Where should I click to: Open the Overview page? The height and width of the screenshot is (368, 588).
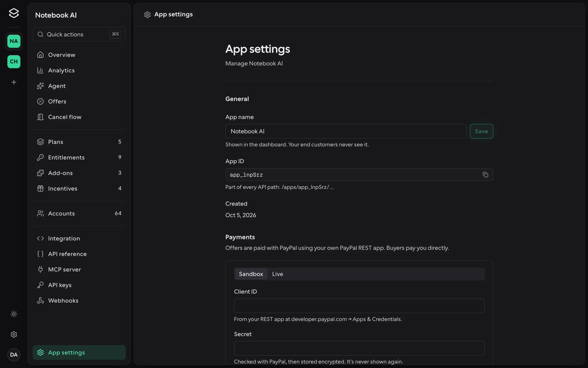pos(79,55)
